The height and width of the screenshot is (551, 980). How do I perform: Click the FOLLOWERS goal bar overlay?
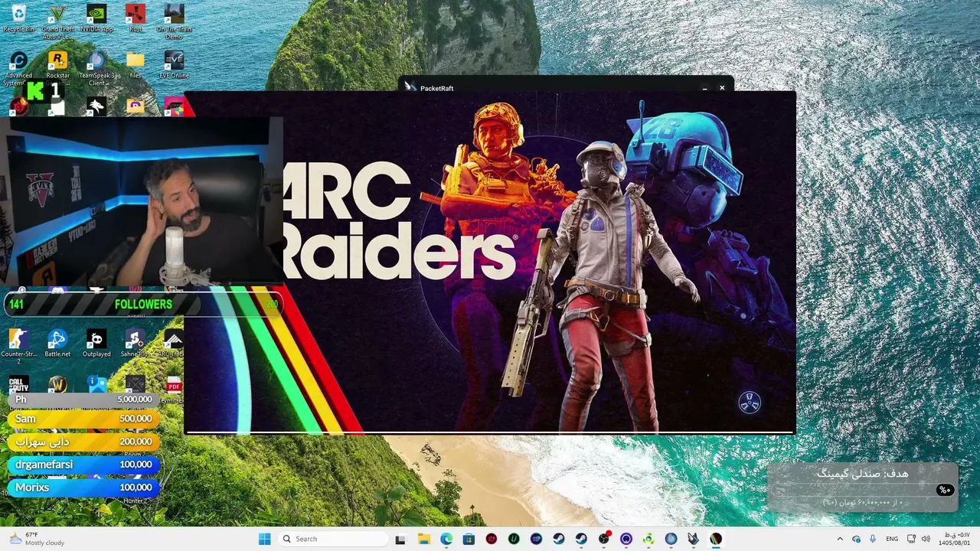(143, 304)
